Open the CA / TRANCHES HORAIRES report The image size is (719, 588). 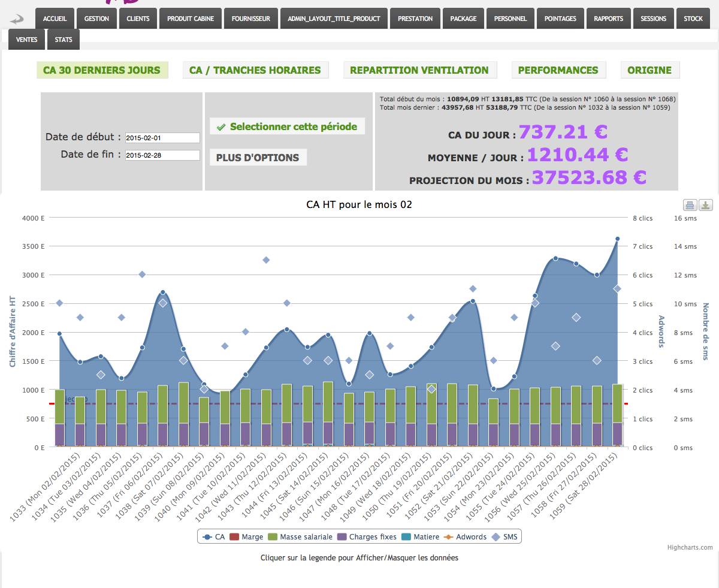[x=255, y=70]
